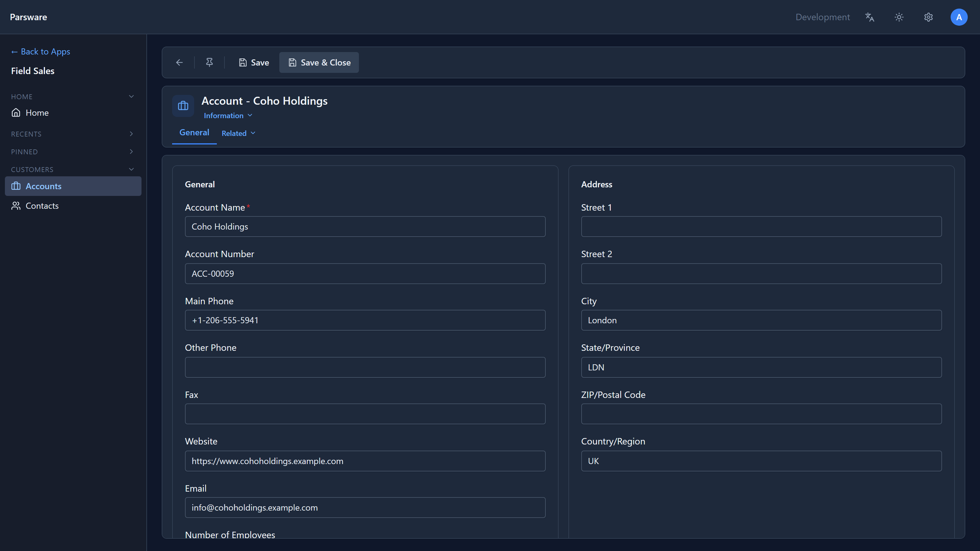
Task: Click the 'Field Sales' app title
Action: tap(33, 71)
